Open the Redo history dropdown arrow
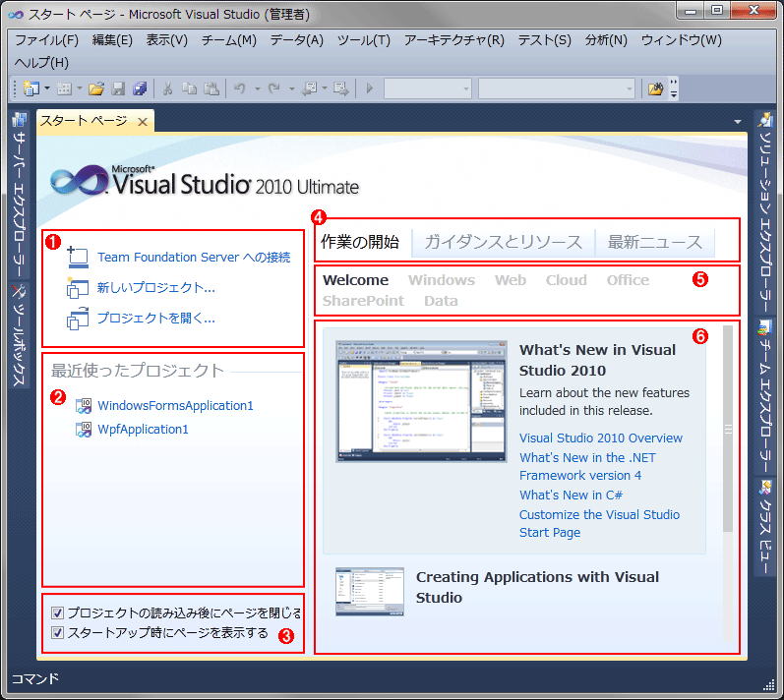 point(291,88)
